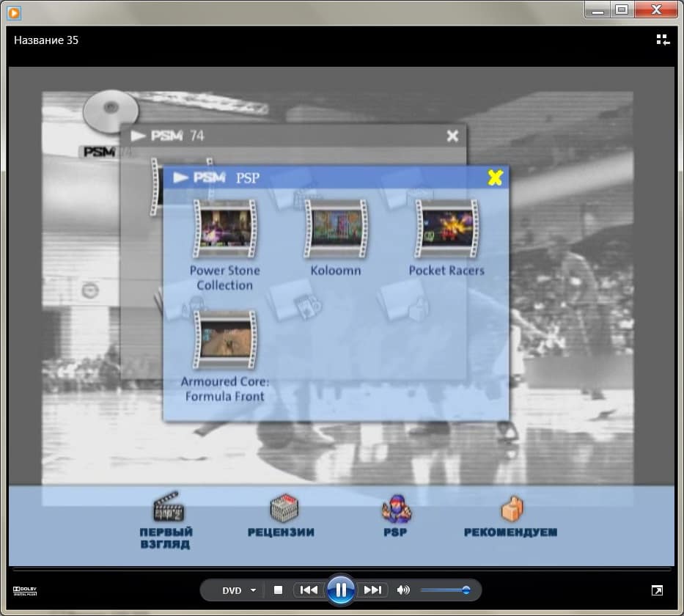Screen dimensions: 684x616
Task: Maximize the player window
Action: click(x=622, y=10)
